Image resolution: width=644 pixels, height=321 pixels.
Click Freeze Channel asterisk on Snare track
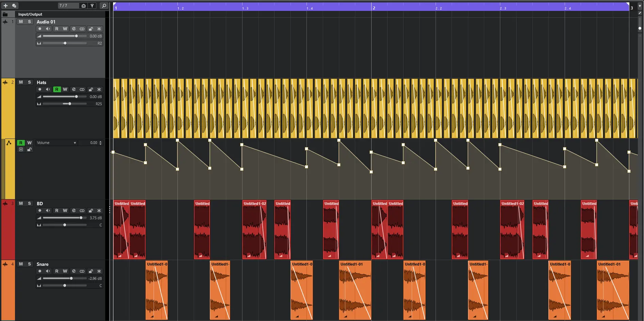coord(99,271)
